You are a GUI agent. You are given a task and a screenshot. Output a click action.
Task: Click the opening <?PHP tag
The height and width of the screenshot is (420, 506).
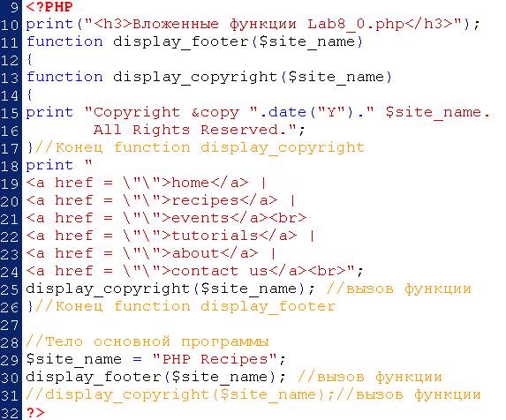point(49,7)
